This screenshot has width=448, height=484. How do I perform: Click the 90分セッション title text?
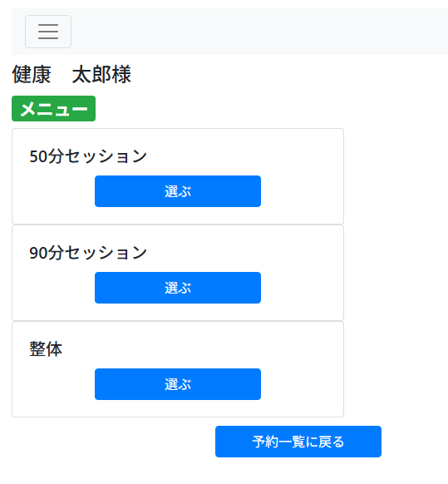88,253
